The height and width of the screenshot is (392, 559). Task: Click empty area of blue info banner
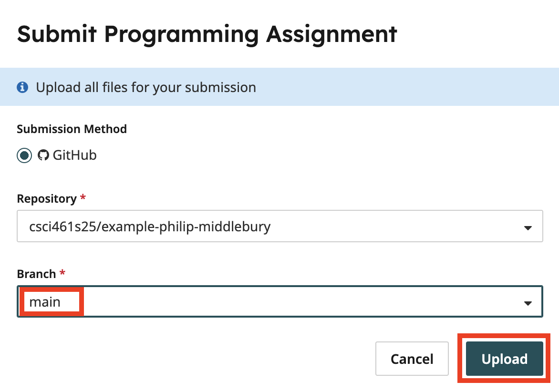406,87
